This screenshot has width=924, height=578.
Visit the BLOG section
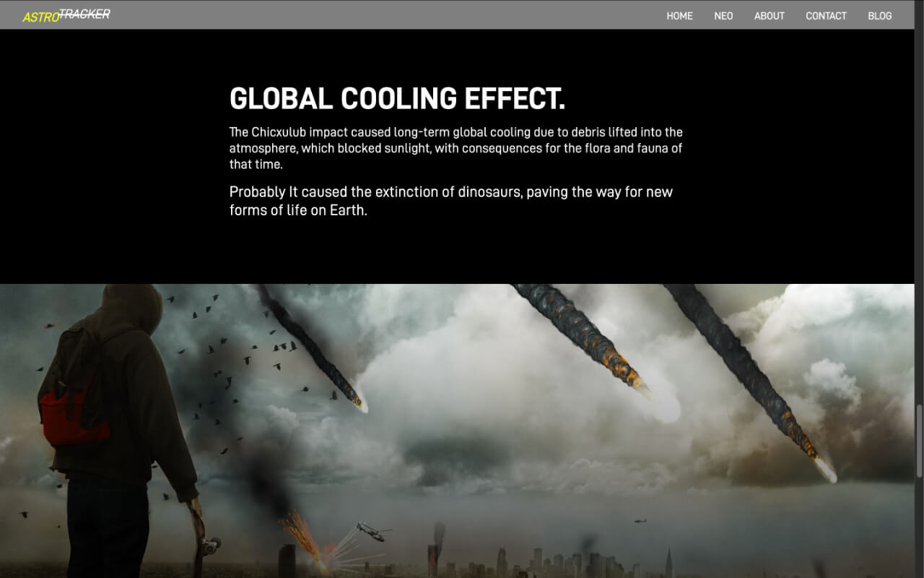point(879,16)
